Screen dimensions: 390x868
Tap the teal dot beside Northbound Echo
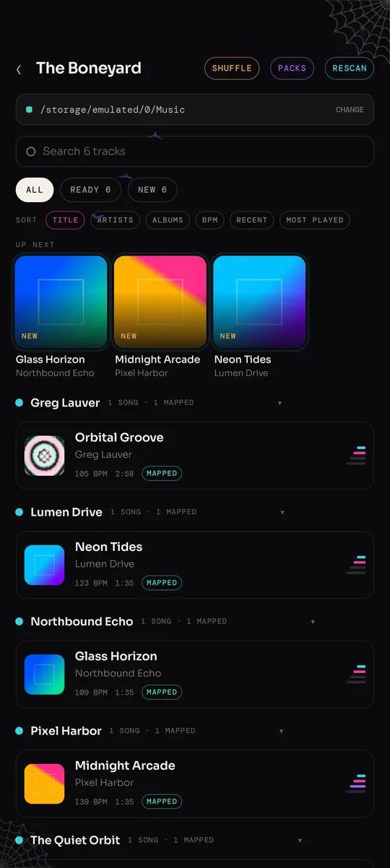click(19, 622)
